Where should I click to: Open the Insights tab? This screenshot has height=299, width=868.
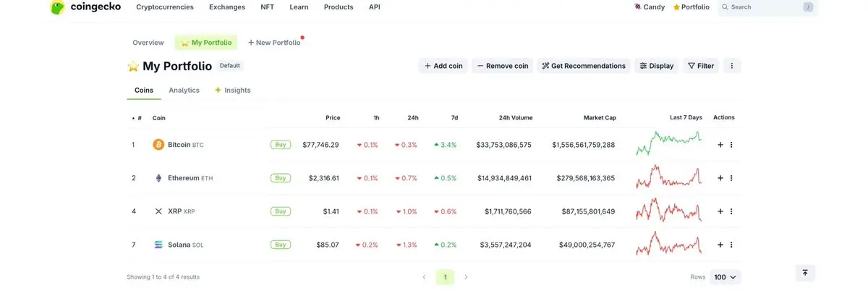click(x=233, y=90)
